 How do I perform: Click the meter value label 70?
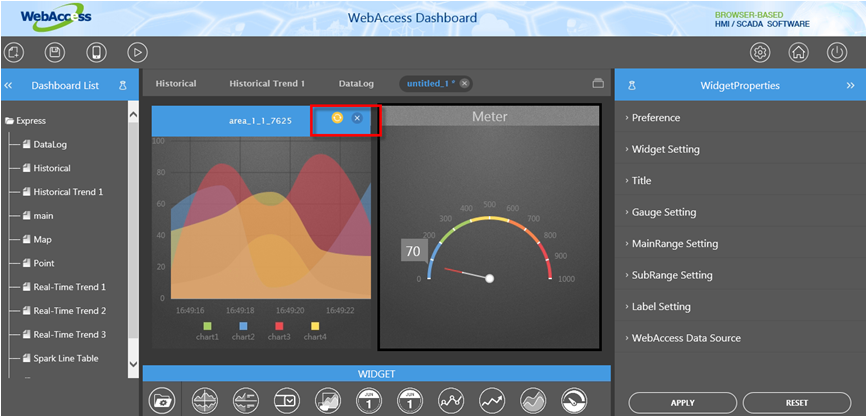coord(413,252)
